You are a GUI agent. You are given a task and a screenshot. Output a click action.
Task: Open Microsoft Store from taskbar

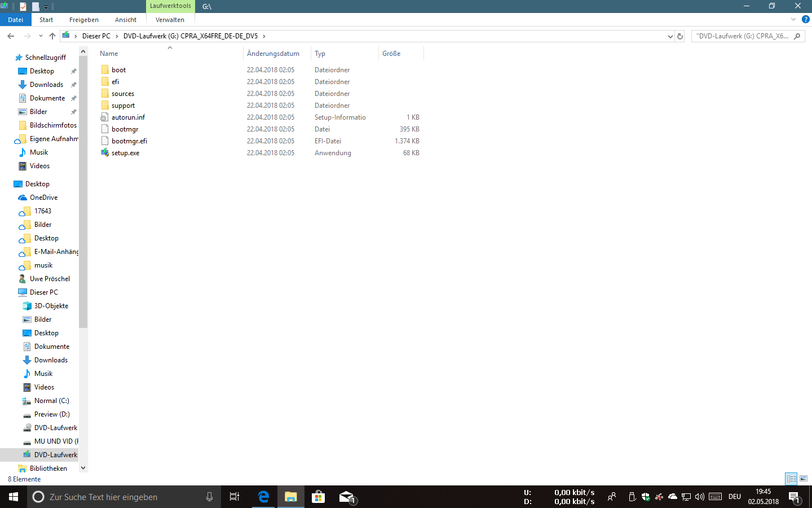pos(318,497)
